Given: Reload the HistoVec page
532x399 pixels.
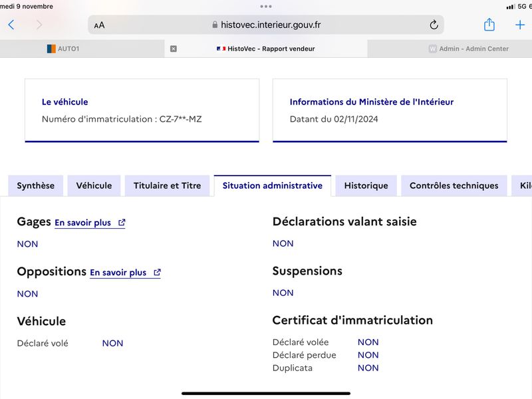Looking at the screenshot, I should (434, 25).
